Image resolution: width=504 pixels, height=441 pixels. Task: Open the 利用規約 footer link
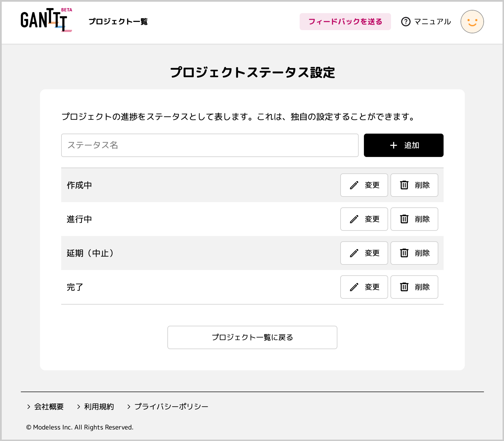99,407
